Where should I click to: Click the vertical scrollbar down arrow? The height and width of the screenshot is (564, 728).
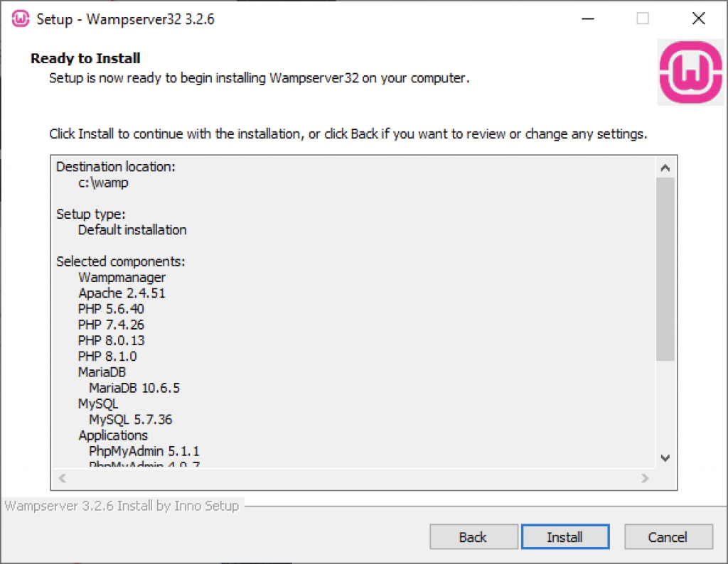coord(665,458)
